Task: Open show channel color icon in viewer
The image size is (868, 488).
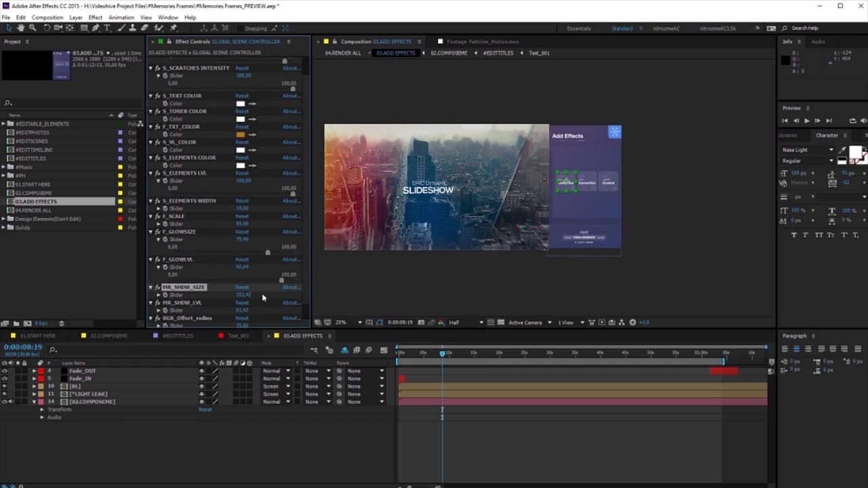Action: click(x=441, y=323)
